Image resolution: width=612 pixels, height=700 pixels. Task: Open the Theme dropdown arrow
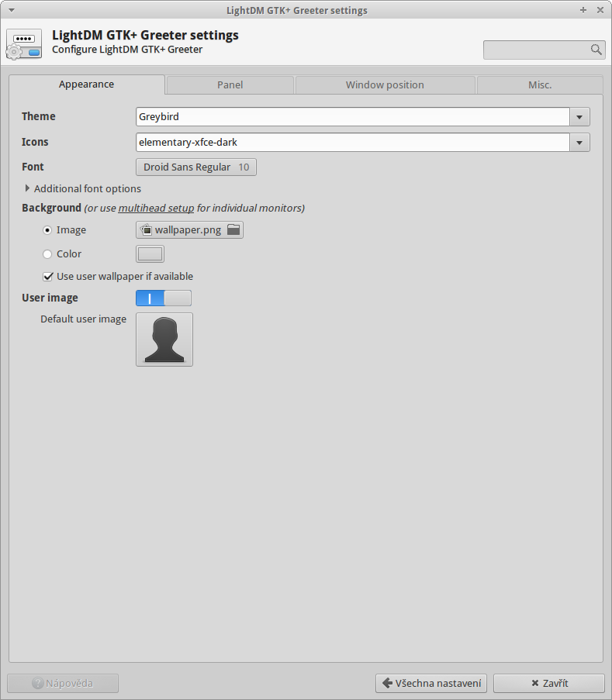(x=579, y=117)
